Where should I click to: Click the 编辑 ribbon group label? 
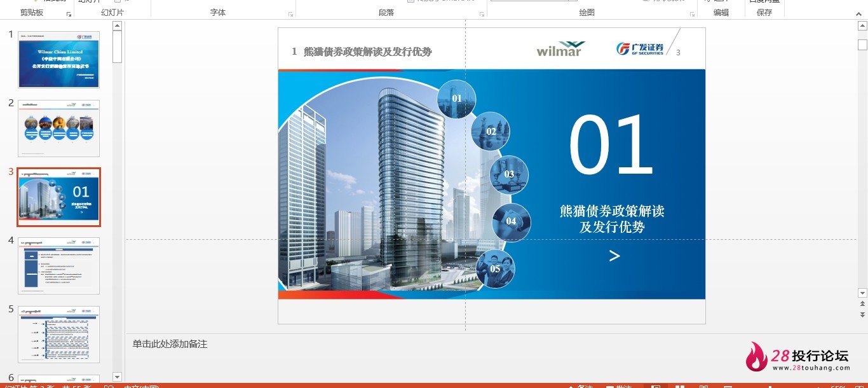[721, 13]
